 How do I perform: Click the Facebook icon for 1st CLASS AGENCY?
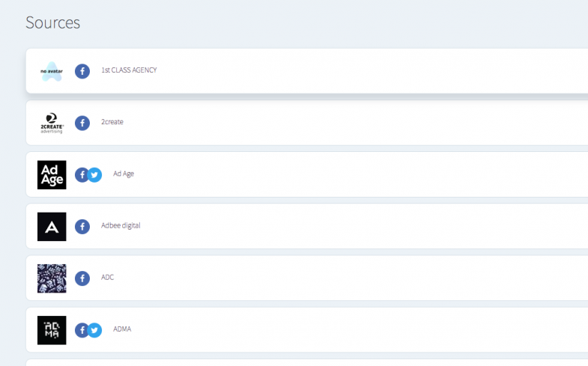[82, 71]
